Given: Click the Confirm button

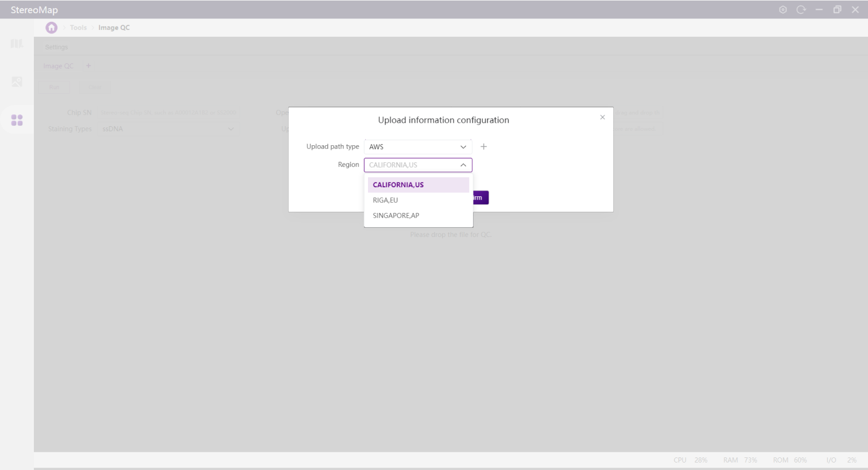Looking at the screenshot, I should tap(480, 198).
